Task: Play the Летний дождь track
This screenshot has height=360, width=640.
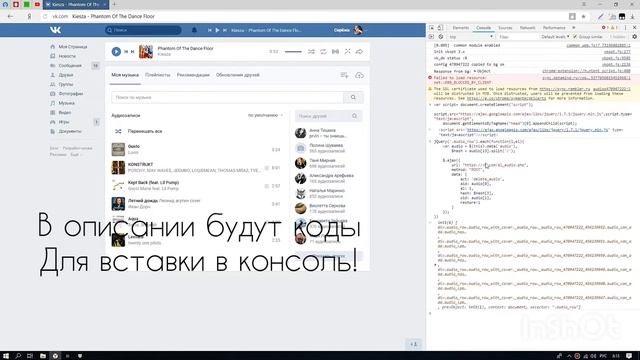Action: pos(118,203)
